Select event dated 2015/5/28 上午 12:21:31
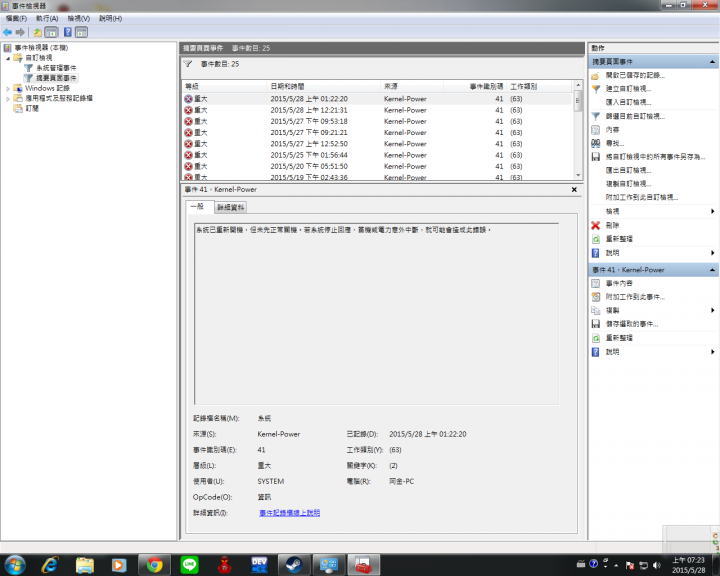The image size is (720, 576). (x=377, y=110)
